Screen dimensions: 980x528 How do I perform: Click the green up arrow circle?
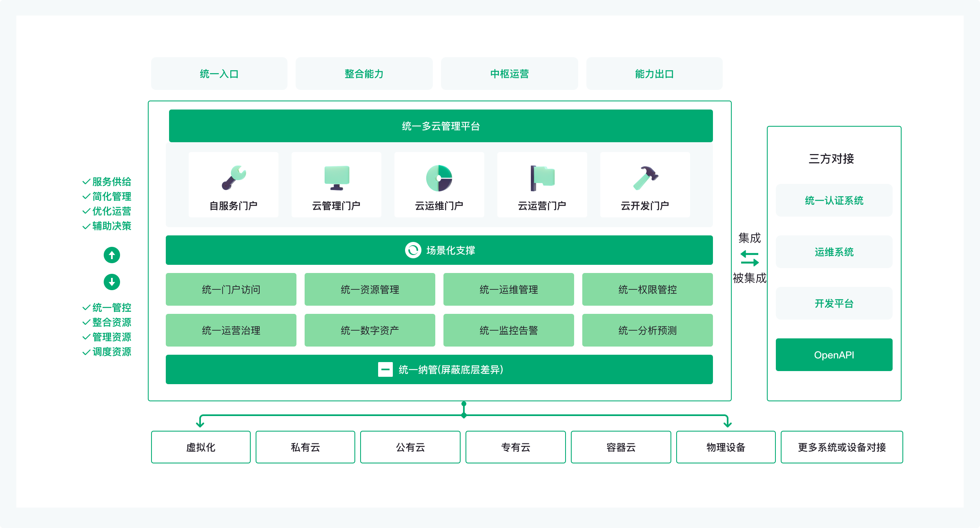click(112, 255)
